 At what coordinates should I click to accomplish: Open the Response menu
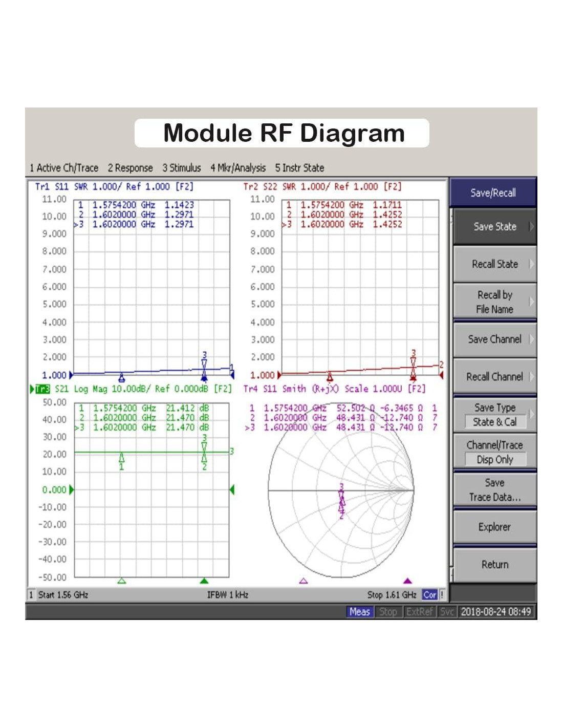130,168
